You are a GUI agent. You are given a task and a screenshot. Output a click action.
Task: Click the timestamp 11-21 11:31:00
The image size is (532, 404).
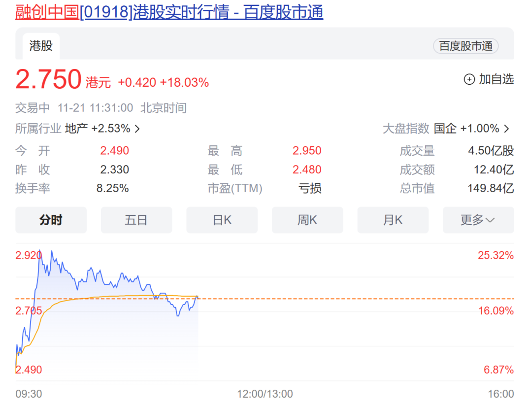click(96, 108)
